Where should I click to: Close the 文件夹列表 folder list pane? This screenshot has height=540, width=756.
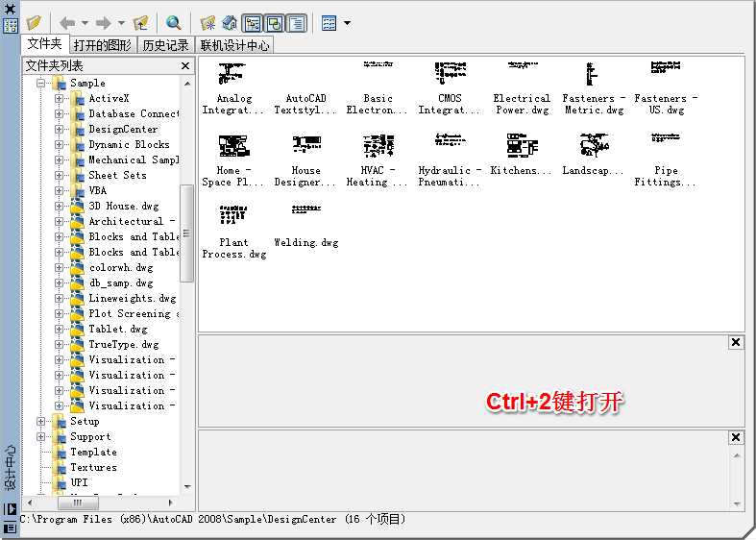tap(185, 65)
